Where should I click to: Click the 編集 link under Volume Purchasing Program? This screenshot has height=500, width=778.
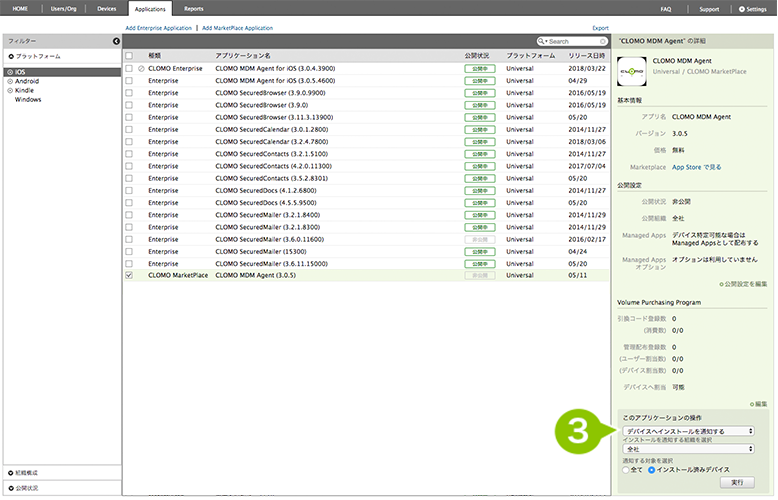click(x=759, y=404)
